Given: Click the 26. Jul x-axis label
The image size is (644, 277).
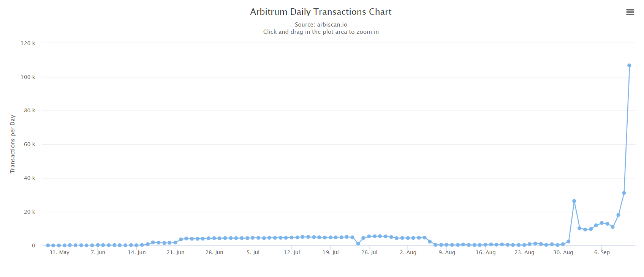Looking at the screenshot, I should tap(369, 252).
